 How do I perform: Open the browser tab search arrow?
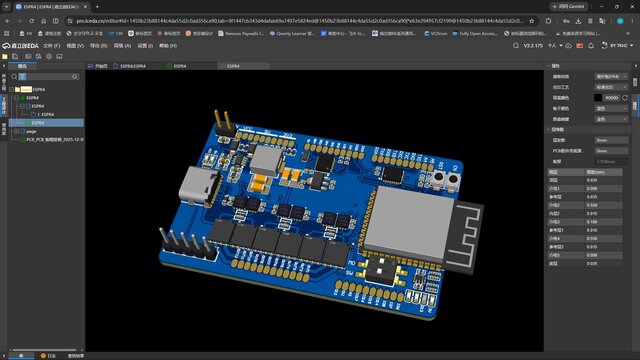pyautogui.click(x=7, y=7)
